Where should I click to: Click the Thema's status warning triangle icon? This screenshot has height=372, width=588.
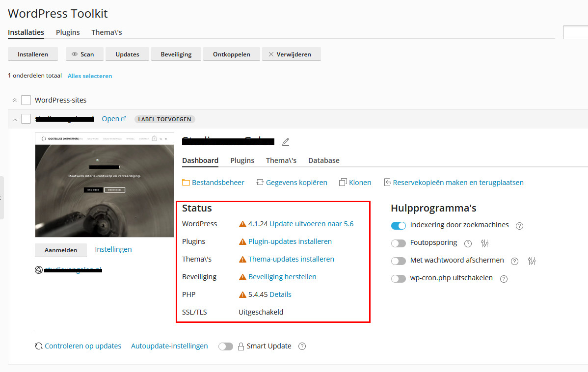point(242,260)
